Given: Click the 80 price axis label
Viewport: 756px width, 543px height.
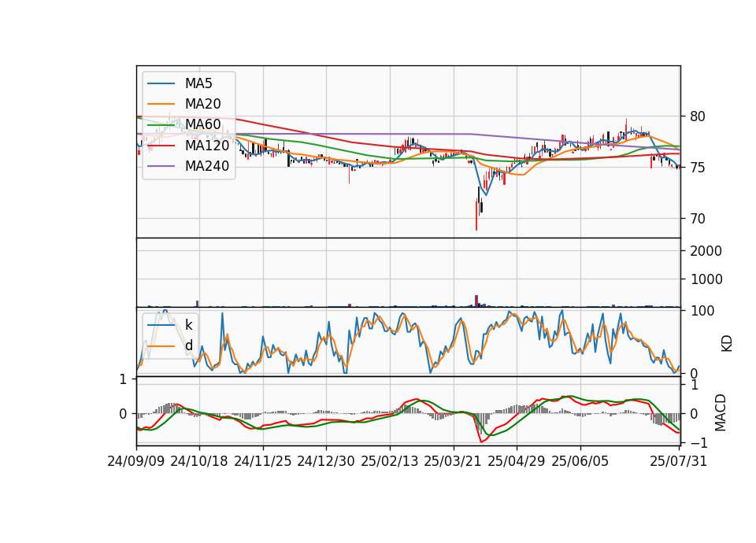Looking at the screenshot, I should tap(697, 116).
